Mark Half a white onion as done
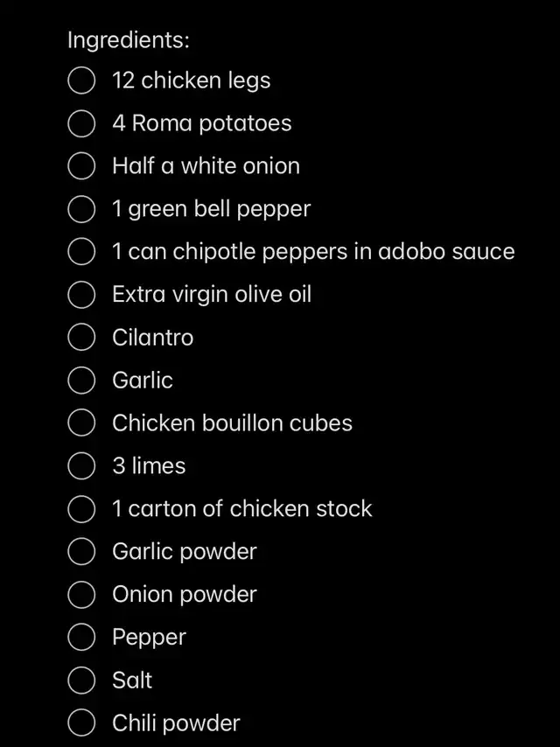Image resolution: width=560 pixels, height=747 pixels. tap(81, 166)
